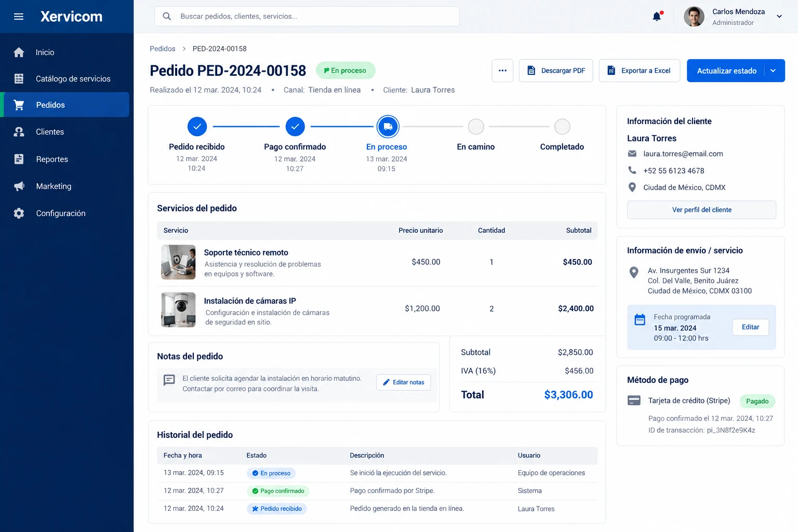Viewport: 798px width, 532px height.
Task: Click the phone icon next to customer number
Action: [x=632, y=170]
